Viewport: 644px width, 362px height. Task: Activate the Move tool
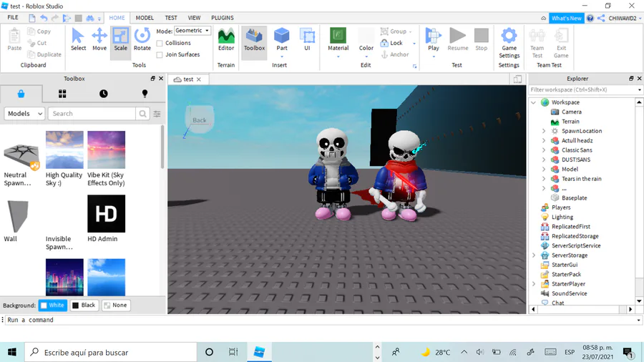click(x=99, y=40)
